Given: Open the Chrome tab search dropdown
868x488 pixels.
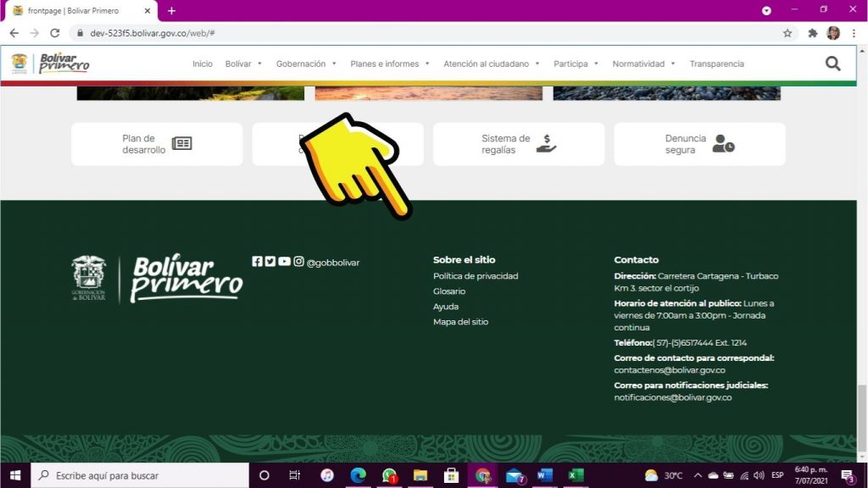Looking at the screenshot, I should (x=766, y=10).
